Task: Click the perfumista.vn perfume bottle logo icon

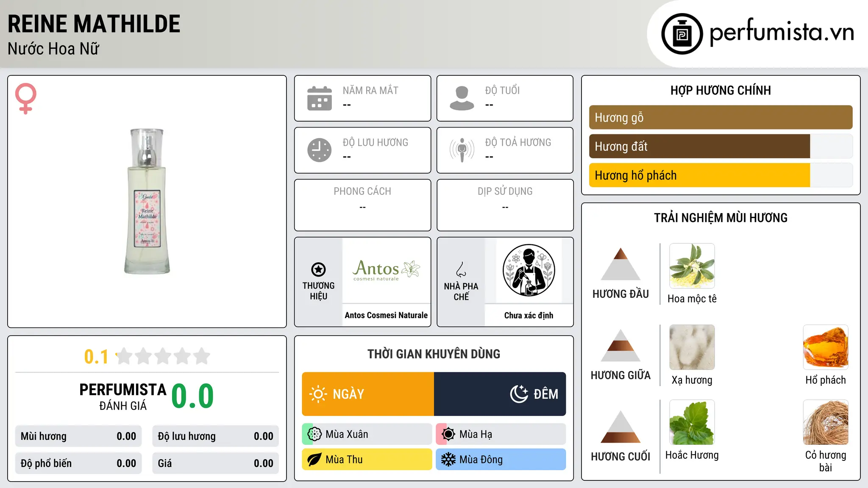Action: [682, 34]
